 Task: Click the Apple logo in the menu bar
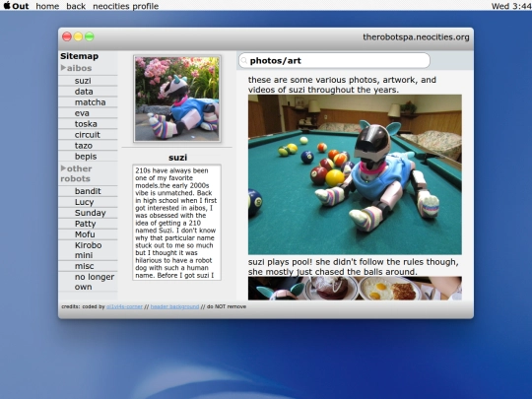7,6
